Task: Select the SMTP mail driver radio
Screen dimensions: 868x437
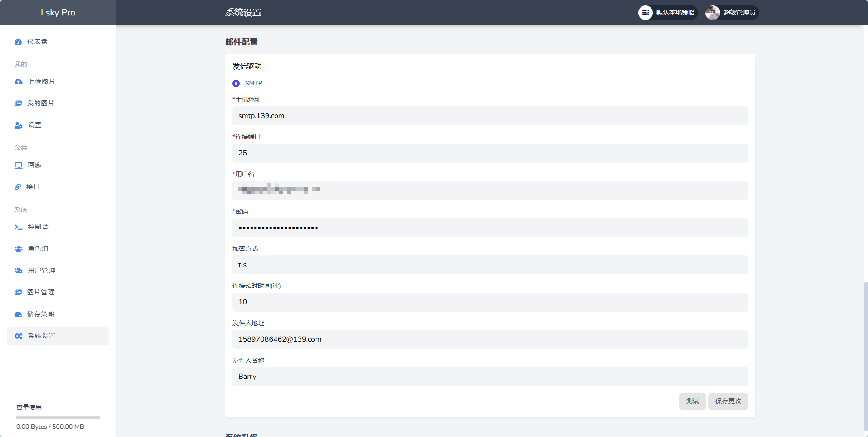Action: tap(236, 84)
